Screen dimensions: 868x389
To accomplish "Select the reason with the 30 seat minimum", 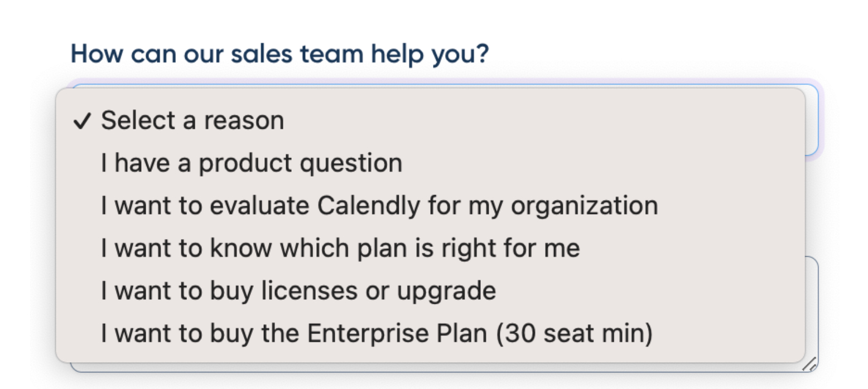I will 377,333.
